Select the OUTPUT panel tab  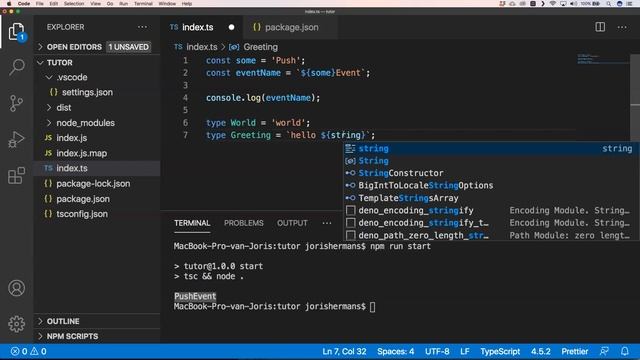292,223
